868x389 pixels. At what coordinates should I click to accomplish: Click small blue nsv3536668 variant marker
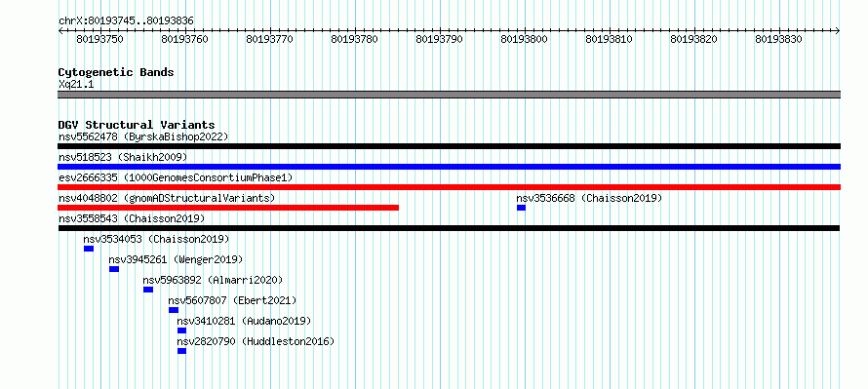521,208
